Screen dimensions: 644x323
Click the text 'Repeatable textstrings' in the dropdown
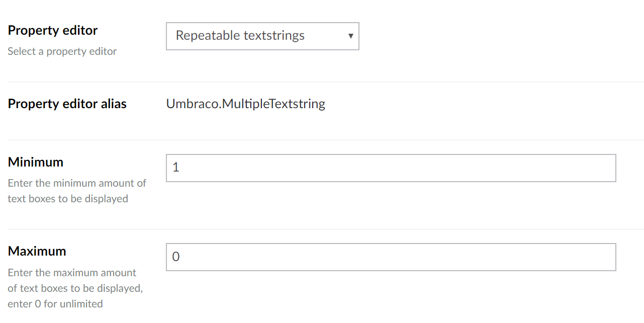coord(240,35)
